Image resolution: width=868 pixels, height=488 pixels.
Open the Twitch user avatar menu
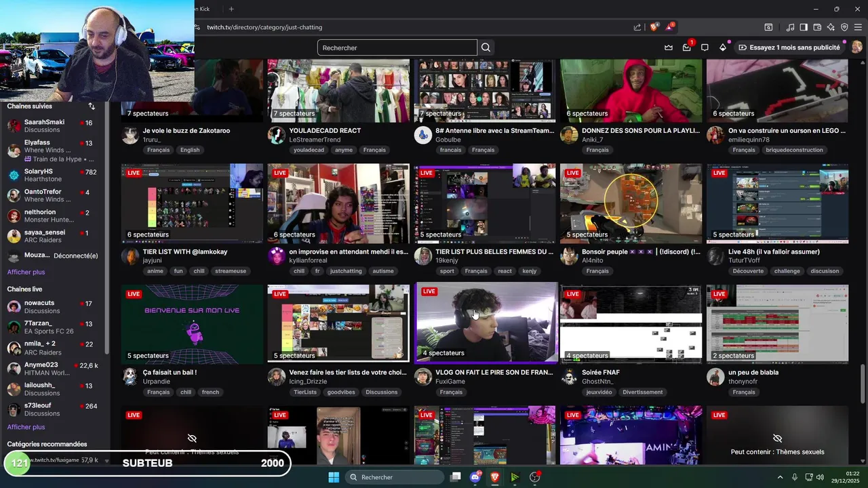point(857,47)
